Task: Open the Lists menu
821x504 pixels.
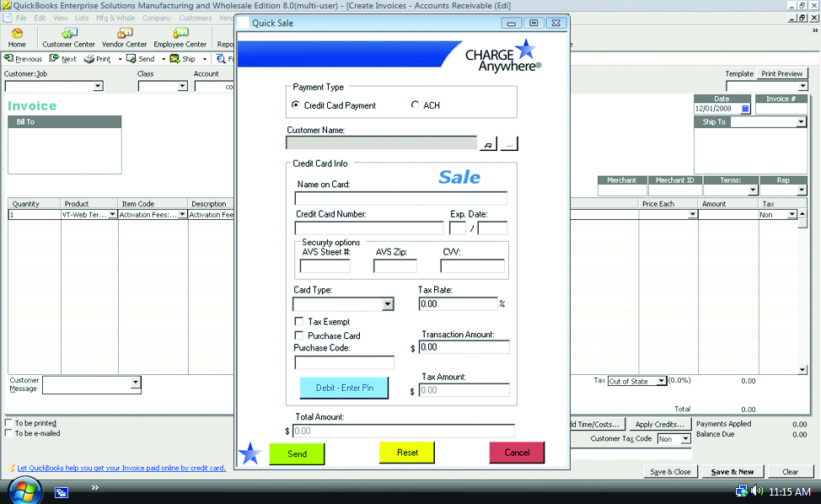Action: coord(82,18)
